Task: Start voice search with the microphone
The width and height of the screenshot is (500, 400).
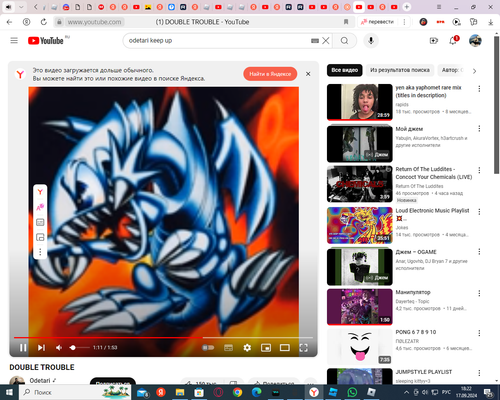Action: click(x=371, y=41)
